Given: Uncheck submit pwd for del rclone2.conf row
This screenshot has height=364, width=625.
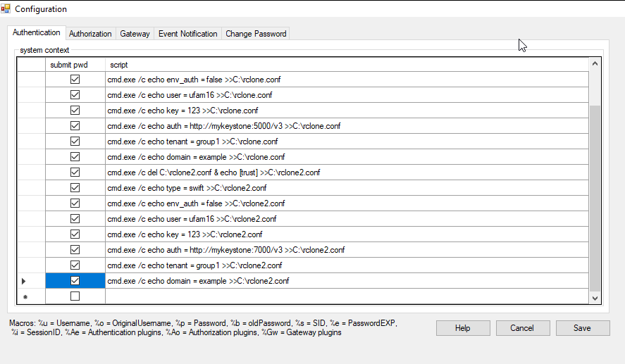Looking at the screenshot, I should point(75,172).
